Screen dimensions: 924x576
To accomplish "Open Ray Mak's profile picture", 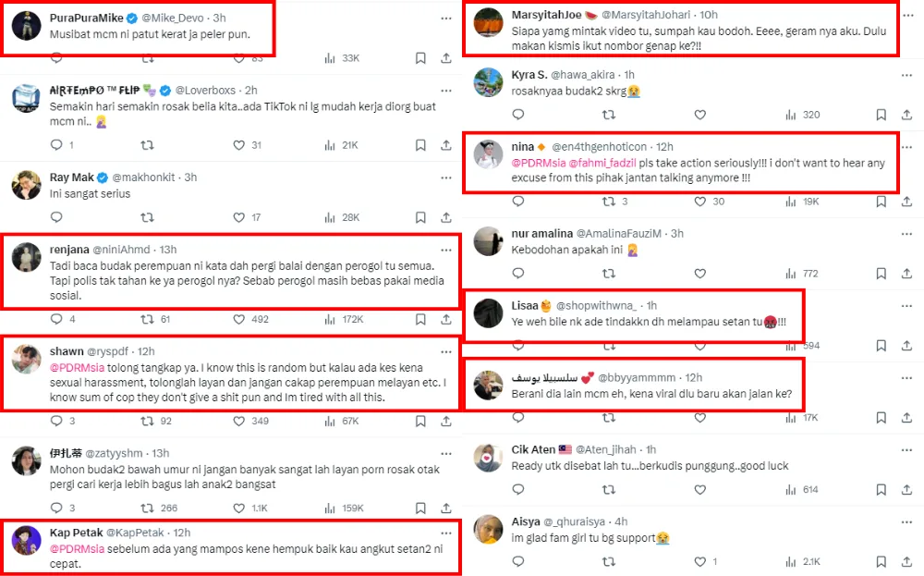I will tap(26, 185).
